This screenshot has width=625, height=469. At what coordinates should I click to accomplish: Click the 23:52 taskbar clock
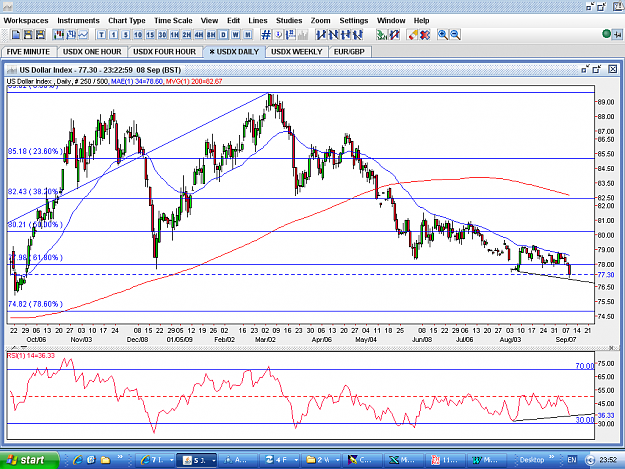[x=608, y=460]
